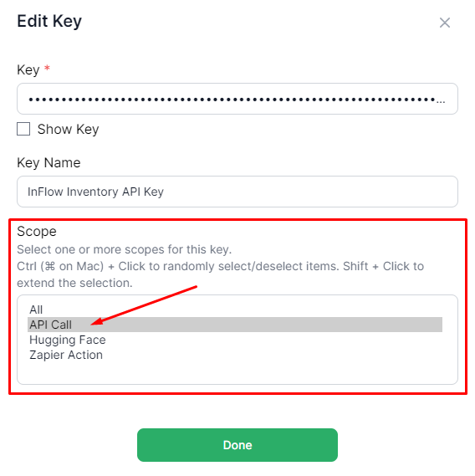Click the Key field label
Image resolution: width=475 pixels, height=476 pixels.
coord(28,70)
